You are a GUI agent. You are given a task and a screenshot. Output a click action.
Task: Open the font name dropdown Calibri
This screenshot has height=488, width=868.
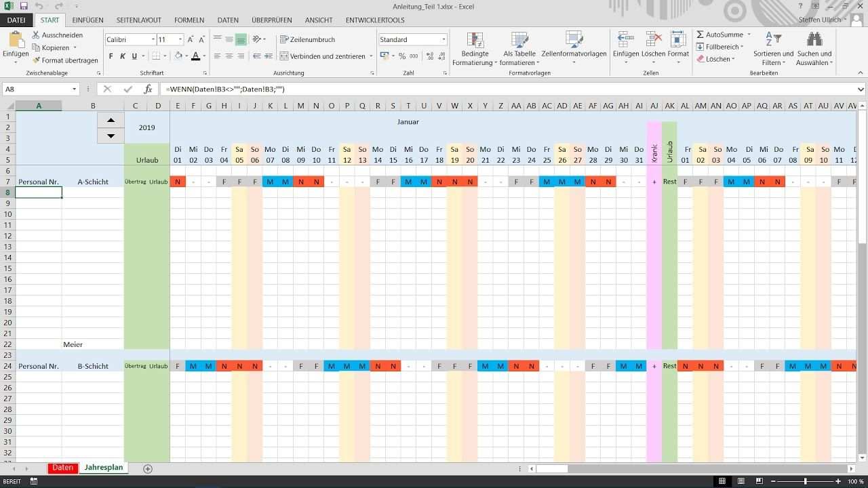pyautogui.click(x=153, y=39)
